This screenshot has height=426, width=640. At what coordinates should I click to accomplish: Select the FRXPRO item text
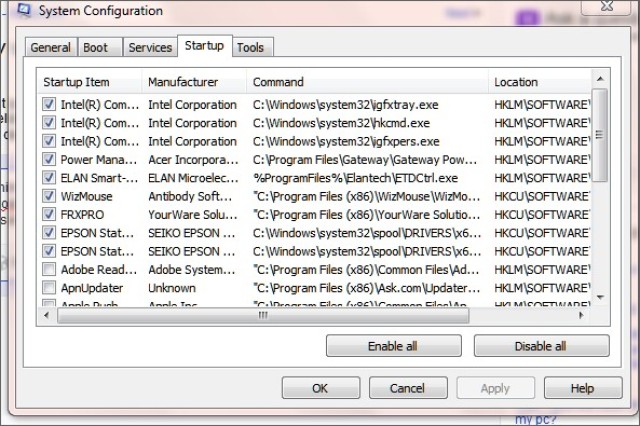[x=82, y=215]
